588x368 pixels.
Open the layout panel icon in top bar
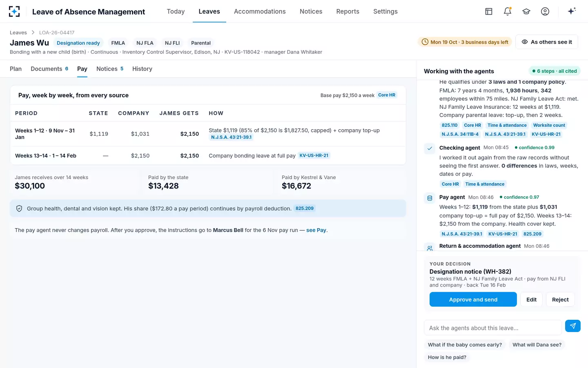[489, 11]
